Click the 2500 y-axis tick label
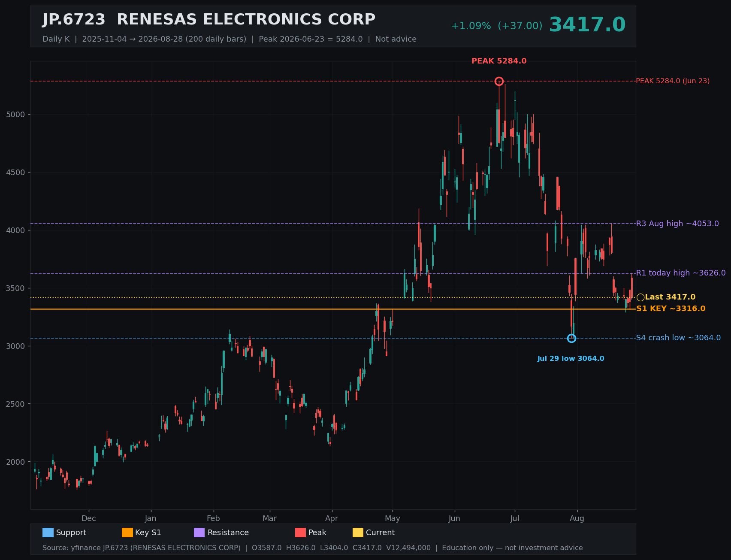Viewport: 731px width, 560px height. (x=16, y=404)
